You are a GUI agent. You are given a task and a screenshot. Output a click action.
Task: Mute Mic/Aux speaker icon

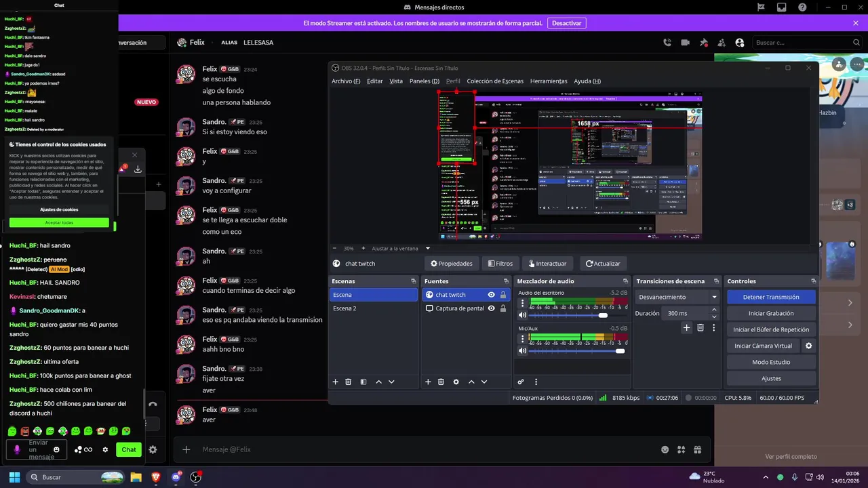tap(522, 350)
